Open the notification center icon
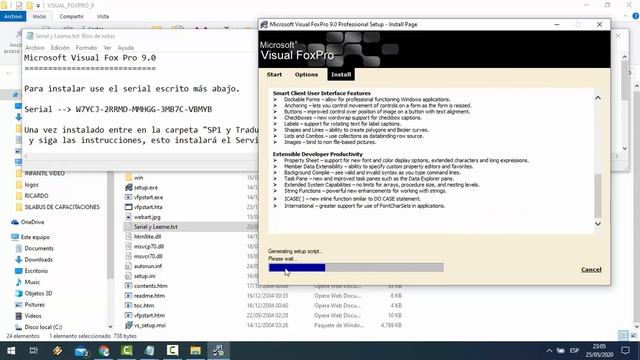Viewport: 640px width, 360px height. tap(625, 351)
